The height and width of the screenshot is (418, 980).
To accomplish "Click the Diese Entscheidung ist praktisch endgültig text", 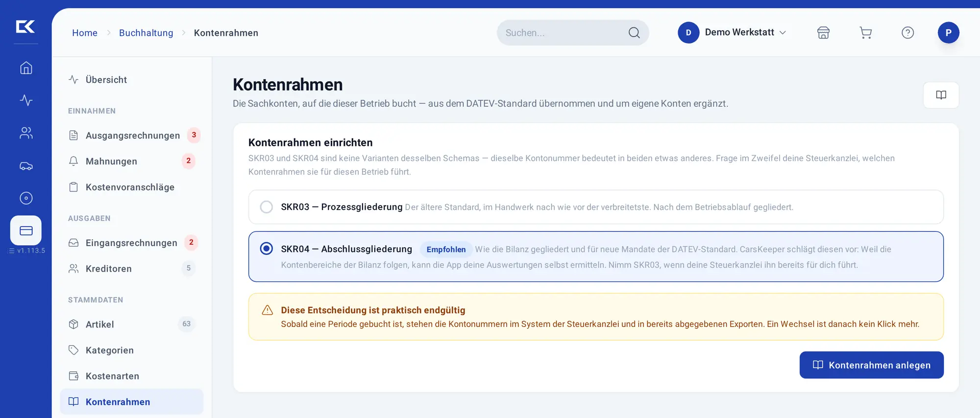I will click(x=373, y=310).
